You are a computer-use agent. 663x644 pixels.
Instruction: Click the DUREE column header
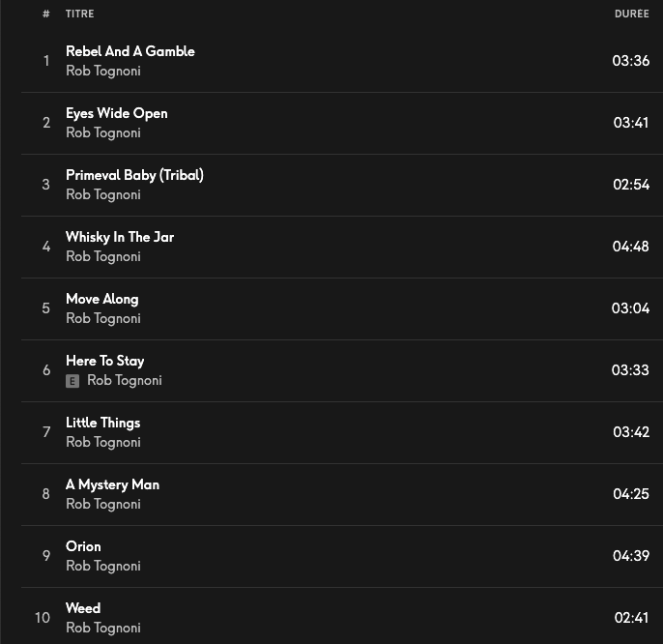tap(631, 14)
